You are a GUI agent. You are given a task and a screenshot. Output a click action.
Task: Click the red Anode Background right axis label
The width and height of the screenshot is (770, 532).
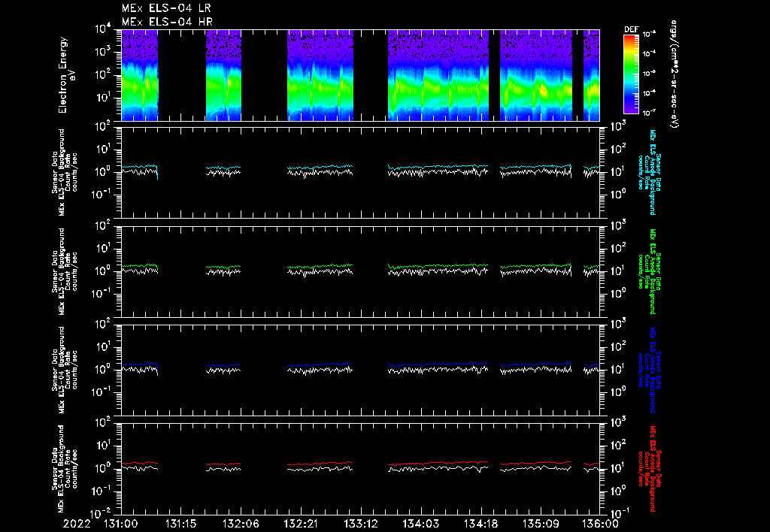tap(650, 469)
